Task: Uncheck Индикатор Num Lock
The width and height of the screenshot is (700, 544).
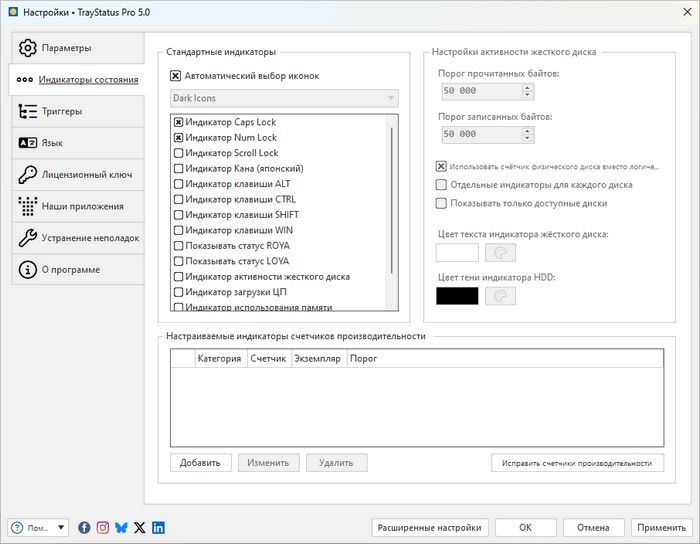Action: point(179,137)
